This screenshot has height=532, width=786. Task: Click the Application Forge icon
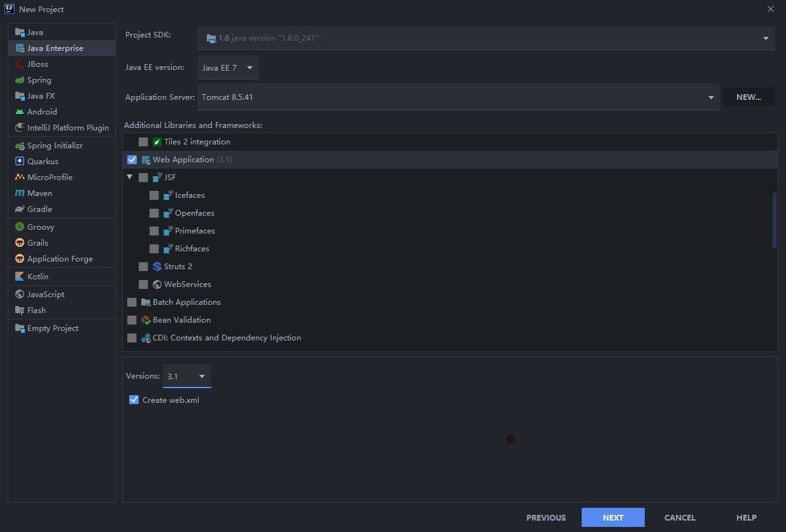click(20, 259)
